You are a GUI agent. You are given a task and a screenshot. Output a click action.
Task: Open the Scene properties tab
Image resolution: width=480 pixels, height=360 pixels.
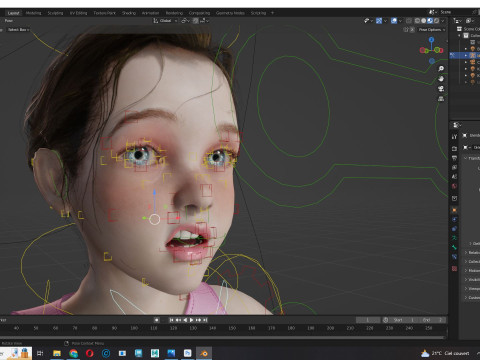(x=454, y=177)
